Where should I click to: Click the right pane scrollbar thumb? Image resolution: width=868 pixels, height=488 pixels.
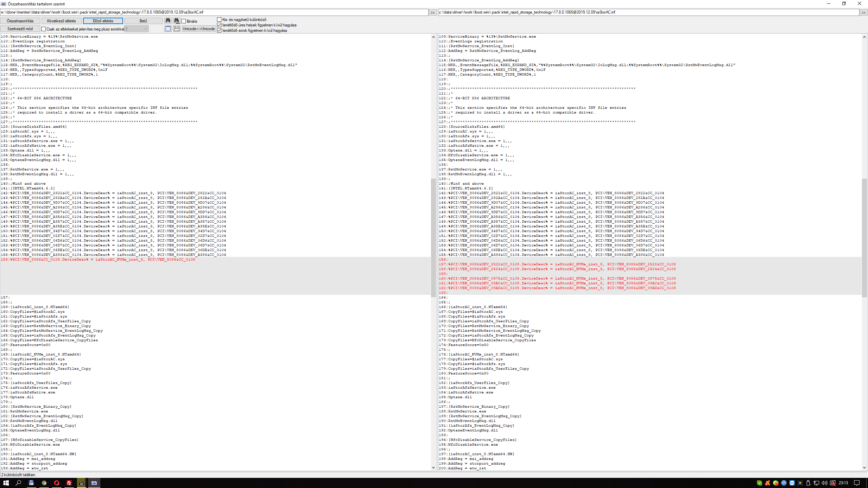(x=864, y=238)
